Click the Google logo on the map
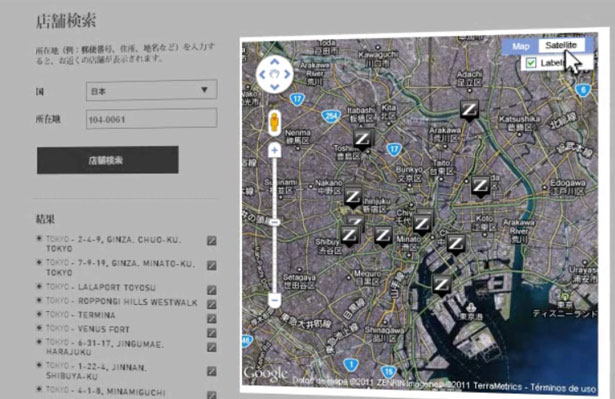This screenshot has height=399, width=615. [266, 373]
